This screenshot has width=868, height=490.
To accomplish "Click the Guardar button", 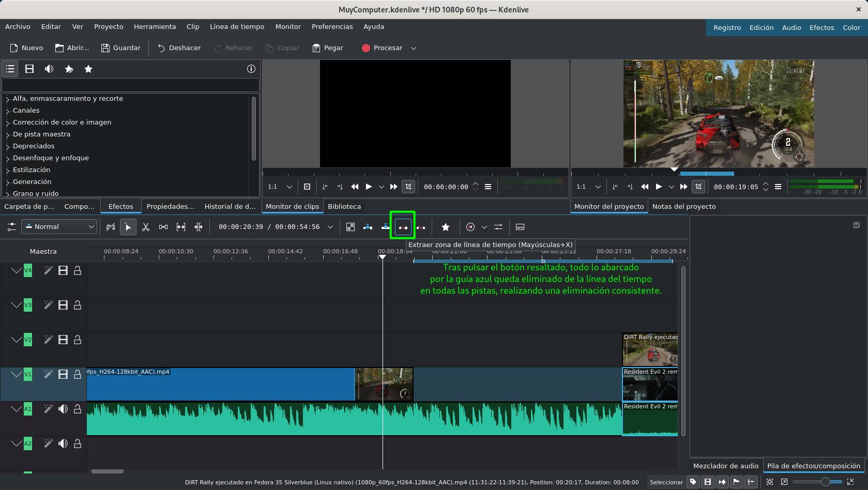I will (121, 48).
